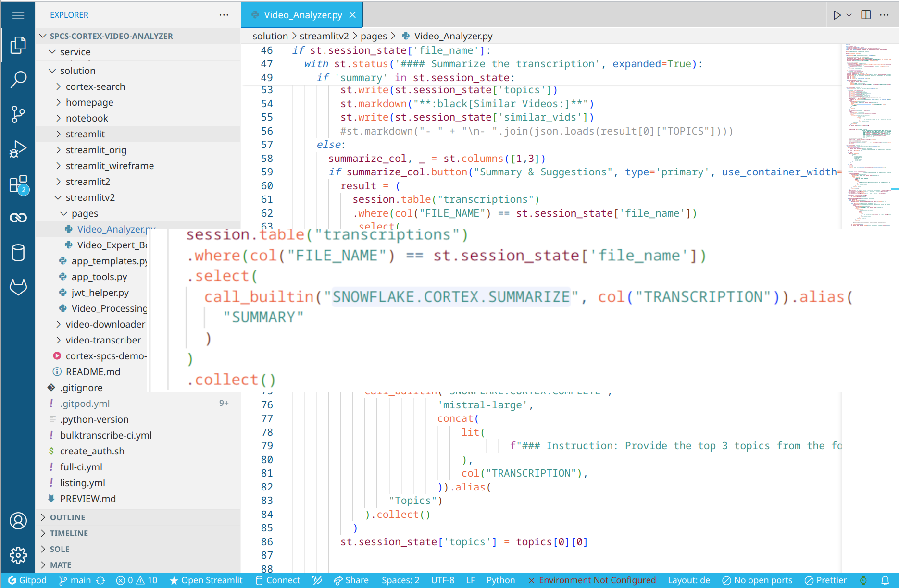The width and height of the screenshot is (899, 588).
Task: Open the Run and Debug view
Action: click(18, 149)
